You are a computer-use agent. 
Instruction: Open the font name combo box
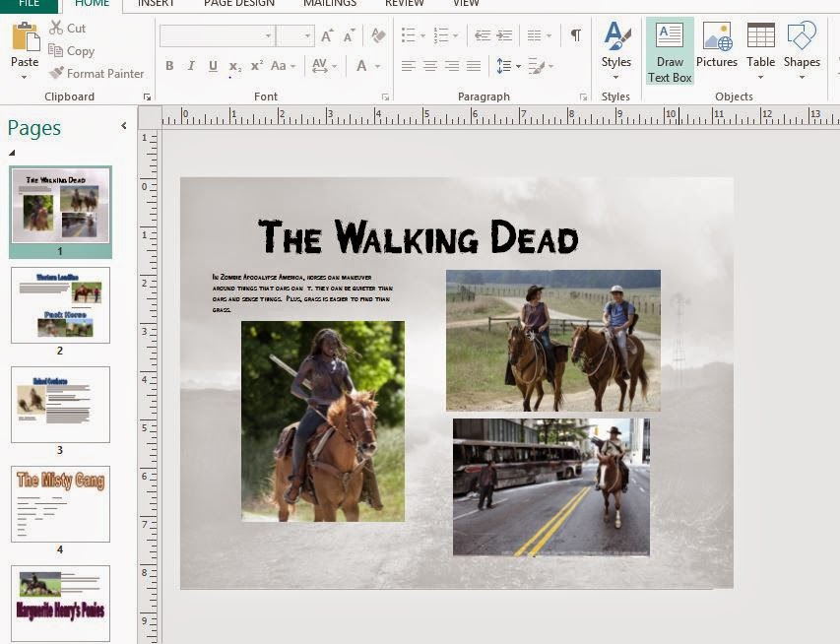pyautogui.click(x=218, y=35)
